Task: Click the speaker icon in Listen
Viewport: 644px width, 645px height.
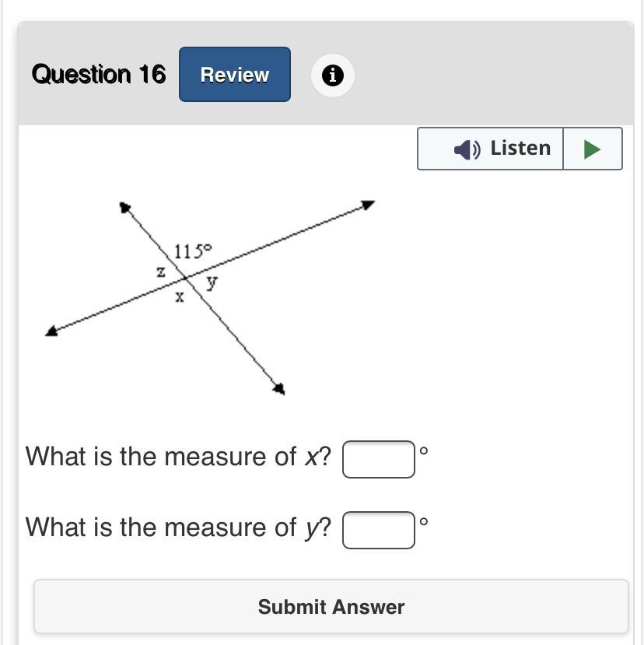Action: coord(467,149)
